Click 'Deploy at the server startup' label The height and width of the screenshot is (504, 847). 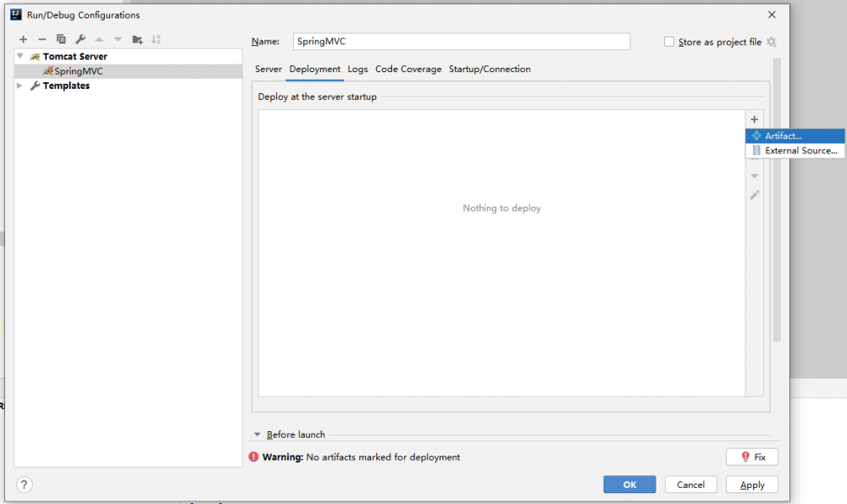[x=317, y=97]
